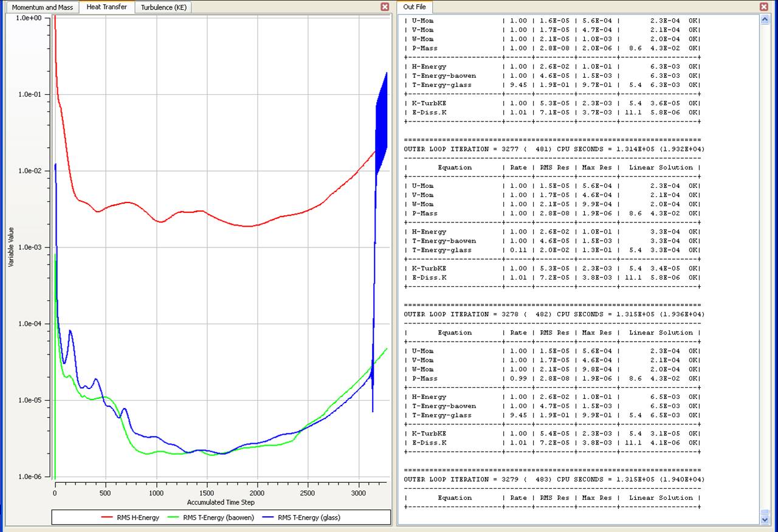This screenshot has width=778, height=532.
Task: Close the Out File panel
Action: 764,7
